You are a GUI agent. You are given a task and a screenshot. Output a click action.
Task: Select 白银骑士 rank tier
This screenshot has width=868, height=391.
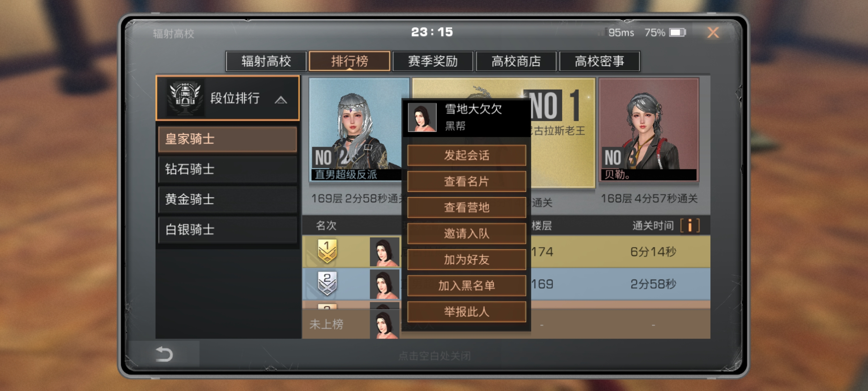pyautogui.click(x=227, y=230)
